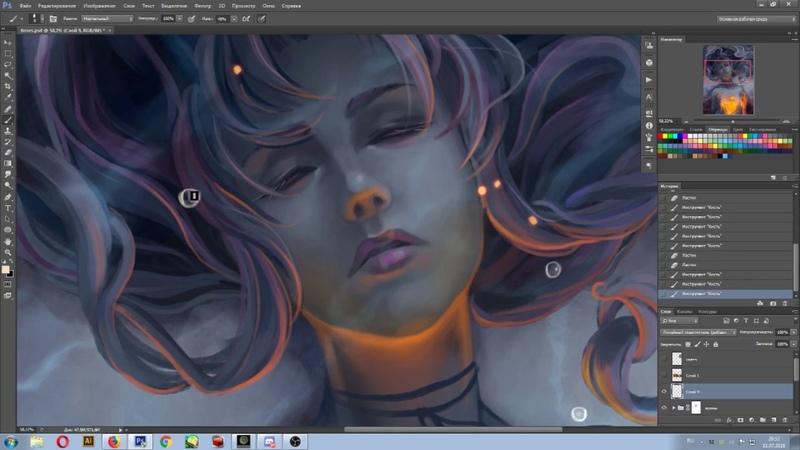Select the Gradient tool
The width and height of the screenshot is (800, 450).
coord(8,164)
